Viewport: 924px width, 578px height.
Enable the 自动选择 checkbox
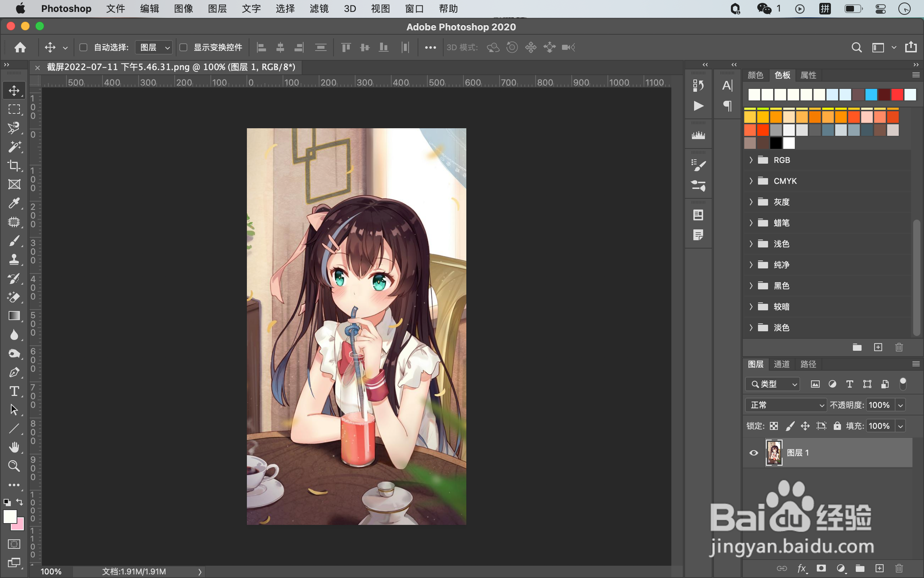coord(83,47)
